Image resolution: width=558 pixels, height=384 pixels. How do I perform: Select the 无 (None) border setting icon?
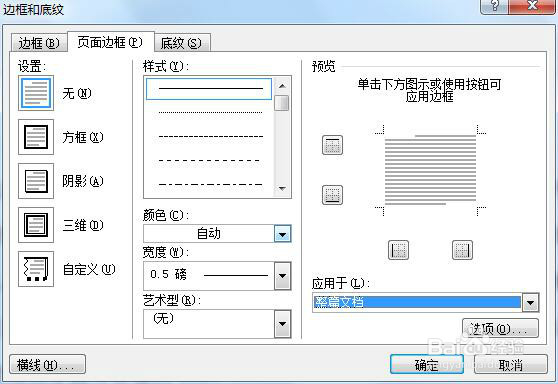[36, 93]
